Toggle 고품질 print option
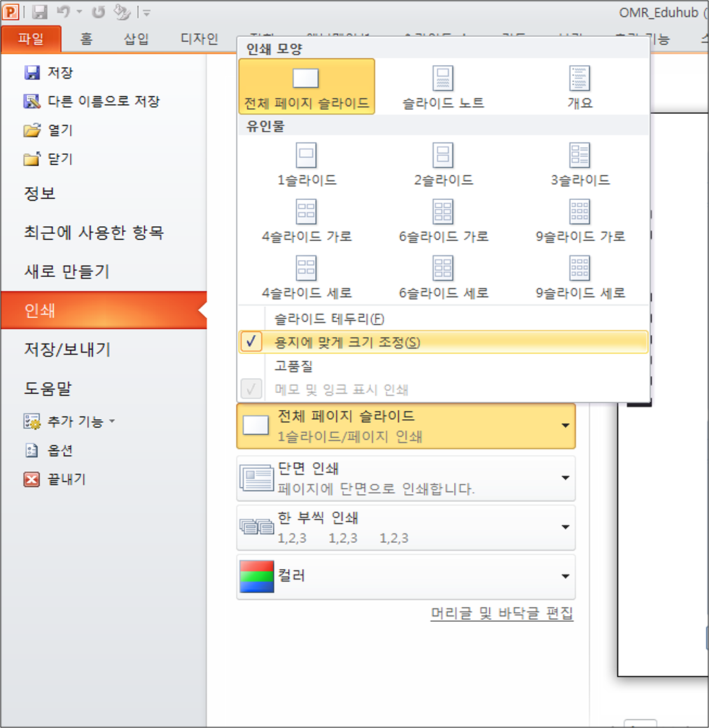Viewport: 709px width, 728px height. point(443,366)
